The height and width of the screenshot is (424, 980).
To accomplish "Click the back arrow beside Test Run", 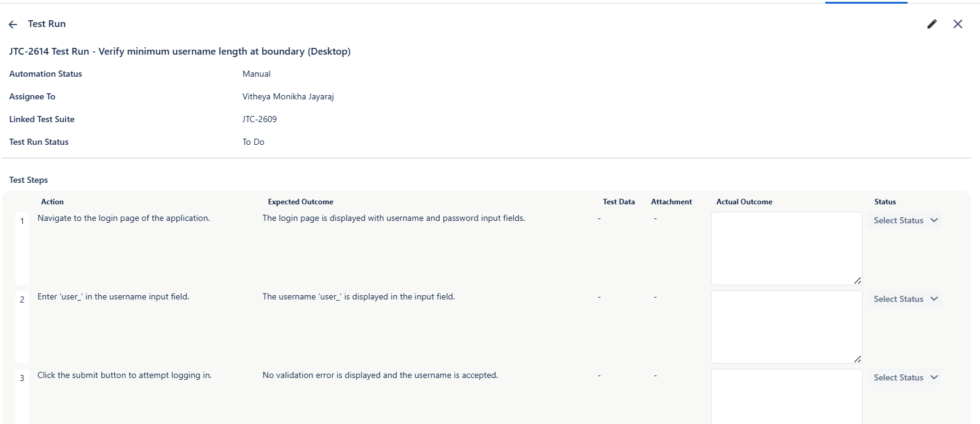I will [13, 25].
